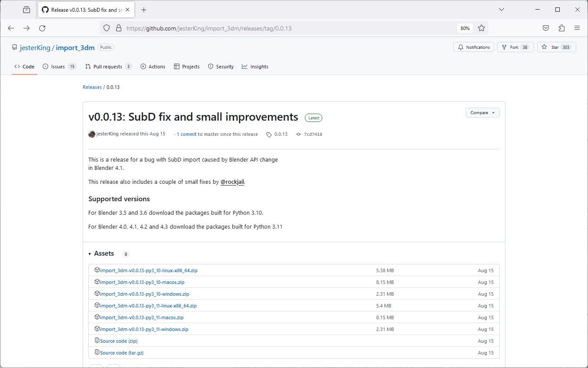Download import_3dm-v0.0.13-py3_10-linux-x86_64.zip
The width and height of the screenshot is (588, 368).
point(149,270)
